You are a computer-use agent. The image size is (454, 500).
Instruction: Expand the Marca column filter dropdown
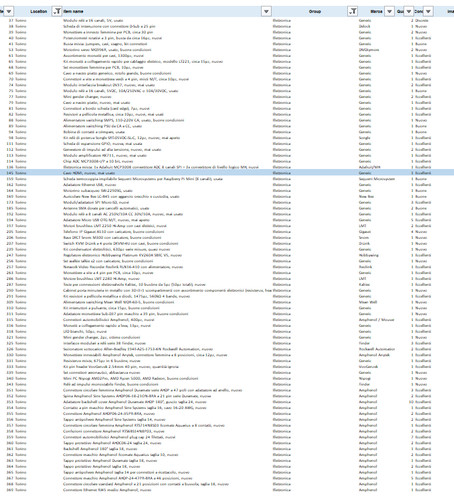pyautogui.click(x=389, y=11)
